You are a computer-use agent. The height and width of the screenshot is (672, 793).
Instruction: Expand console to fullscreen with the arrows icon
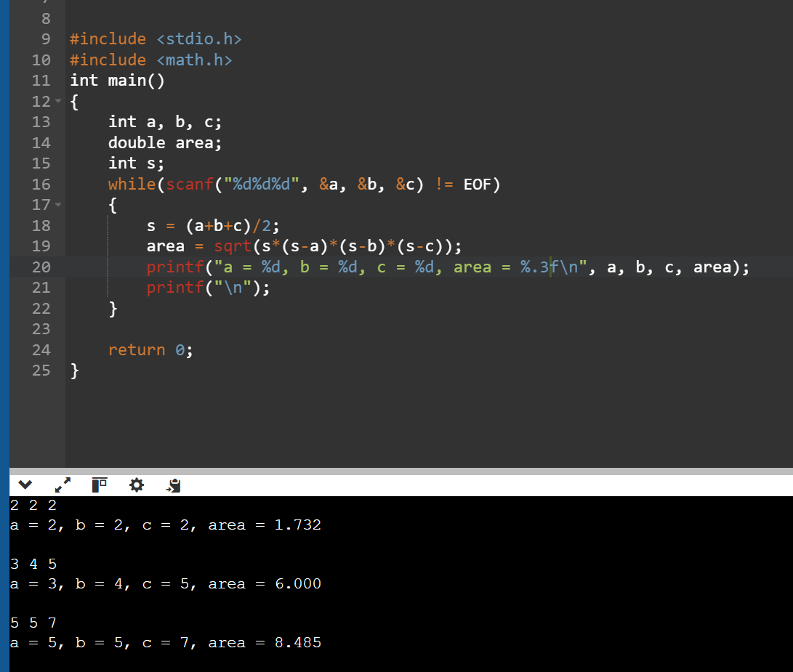(x=63, y=485)
